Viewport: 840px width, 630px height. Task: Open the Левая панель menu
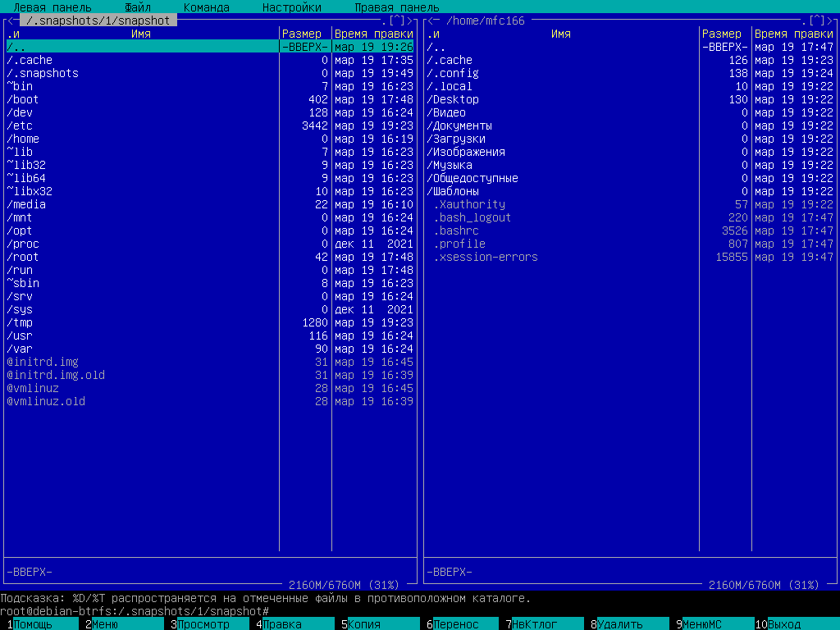[52, 7]
